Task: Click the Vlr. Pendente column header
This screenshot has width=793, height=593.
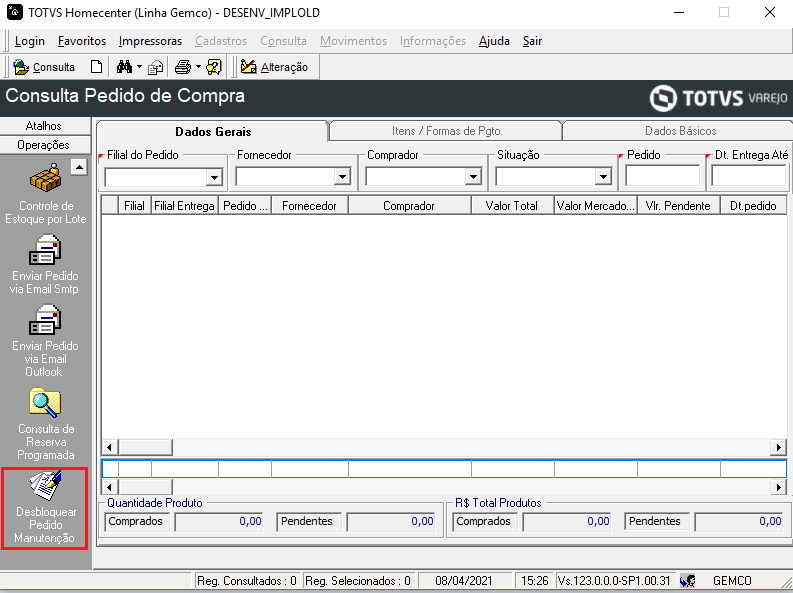Action: pyautogui.click(x=678, y=206)
